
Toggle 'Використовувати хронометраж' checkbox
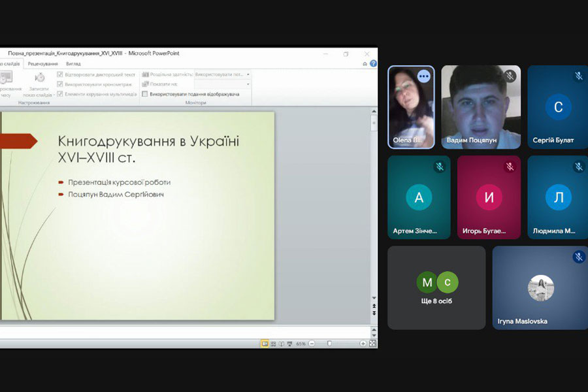click(x=60, y=84)
